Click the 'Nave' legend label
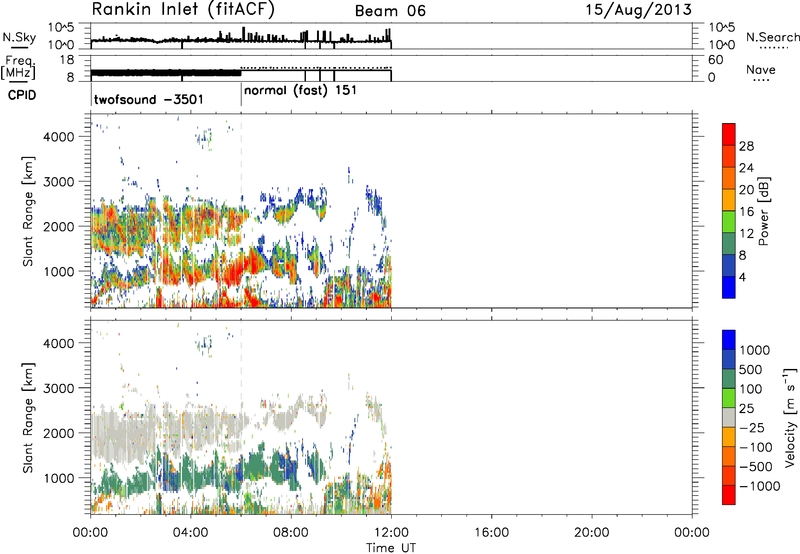The height and width of the screenshot is (554, 800). point(761,69)
